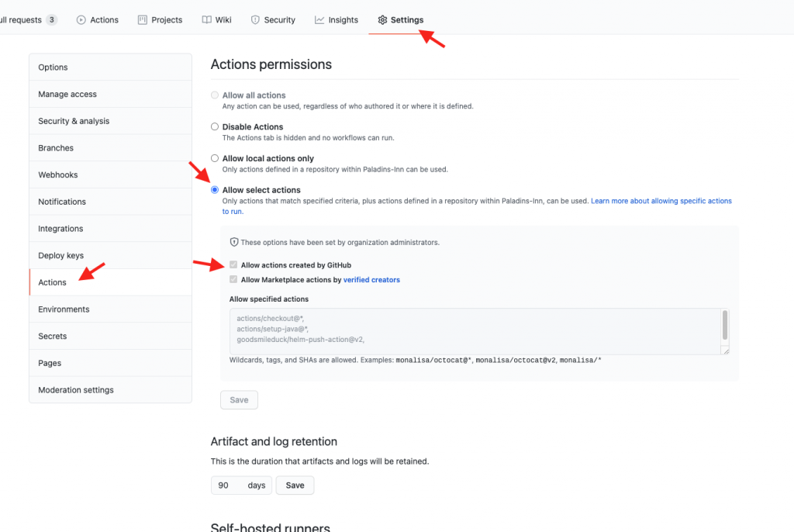The height and width of the screenshot is (532, 794).
Task: Click the verified creators link
Action: point(371,280)
